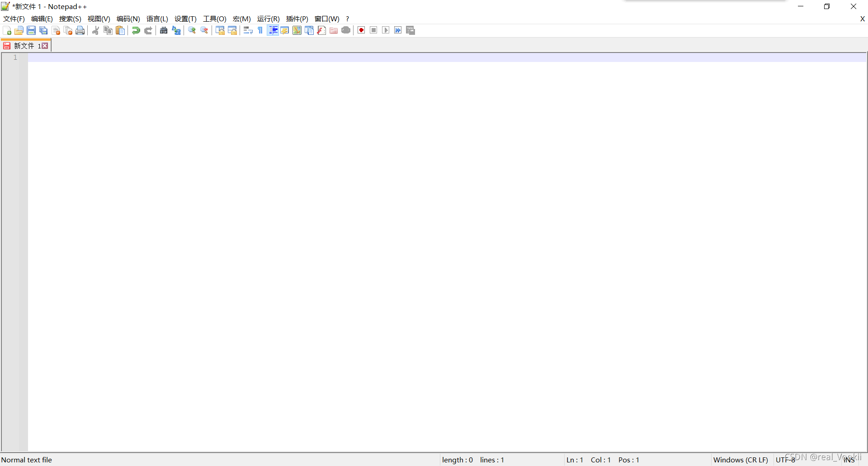Toggle word wrap toolbar icon
The width and height of the screenshot is (868, 466).
point(248,30)
